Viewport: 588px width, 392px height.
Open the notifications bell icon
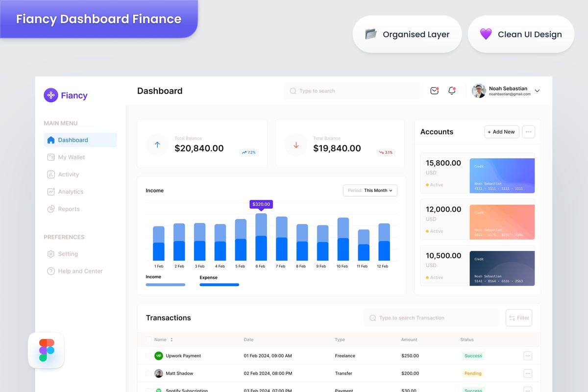click(x=452, y=91)
